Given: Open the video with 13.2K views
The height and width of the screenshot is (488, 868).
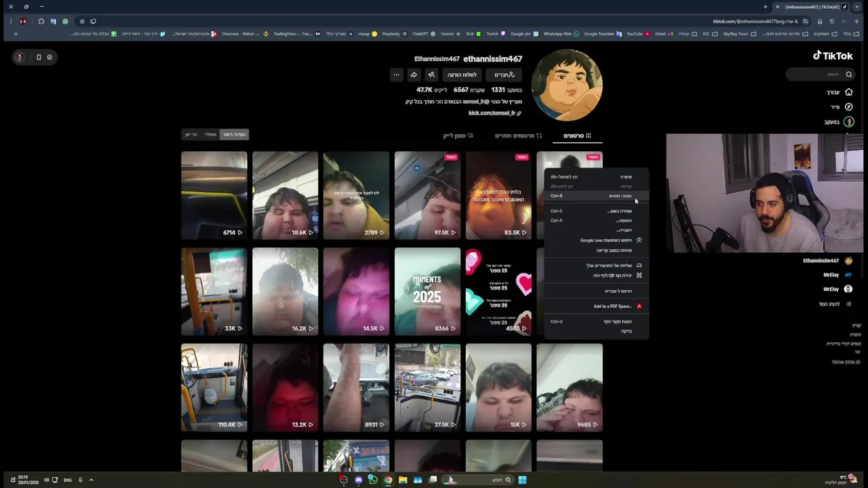Looking at the screenshot, I should point(285,388).
